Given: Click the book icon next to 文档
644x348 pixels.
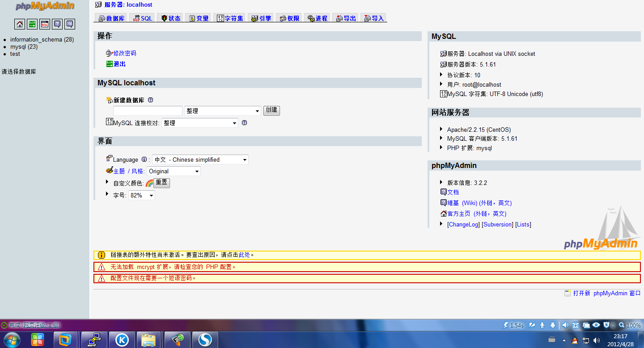Looking at the screenshot, I should (445, 192).
